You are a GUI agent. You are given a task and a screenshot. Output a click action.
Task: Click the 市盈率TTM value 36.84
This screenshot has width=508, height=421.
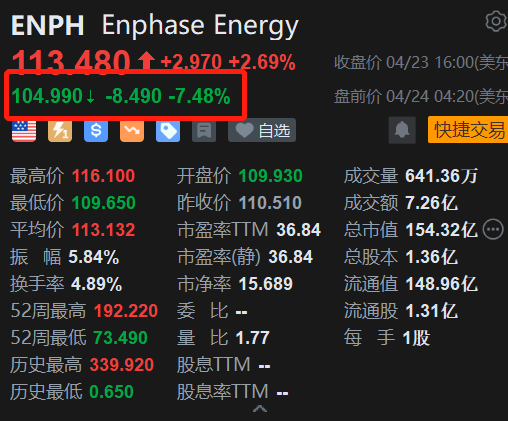pyautogui.click(x=299, y=230)
